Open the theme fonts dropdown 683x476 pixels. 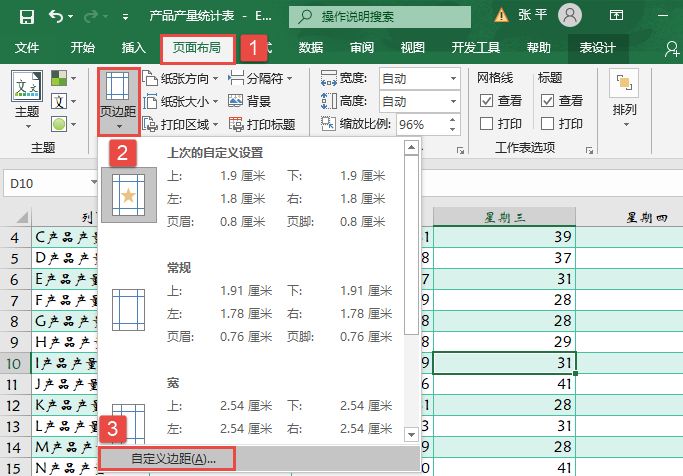(x=64, y=101)
